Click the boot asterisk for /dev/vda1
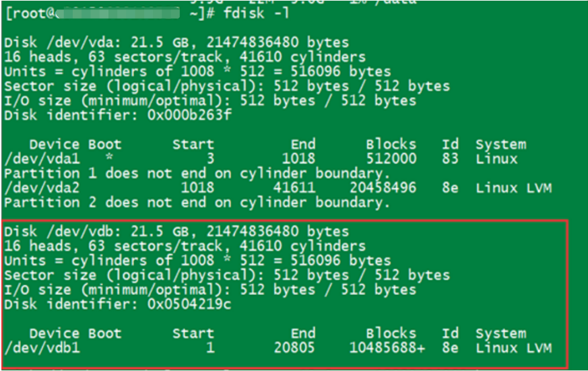588x371 pixels. tap(109, 159)
